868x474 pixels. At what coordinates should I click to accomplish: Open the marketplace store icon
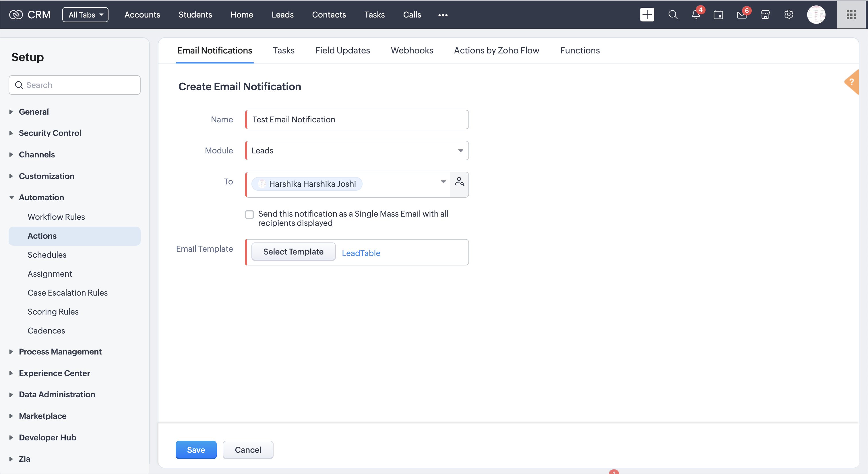[765, 14]
